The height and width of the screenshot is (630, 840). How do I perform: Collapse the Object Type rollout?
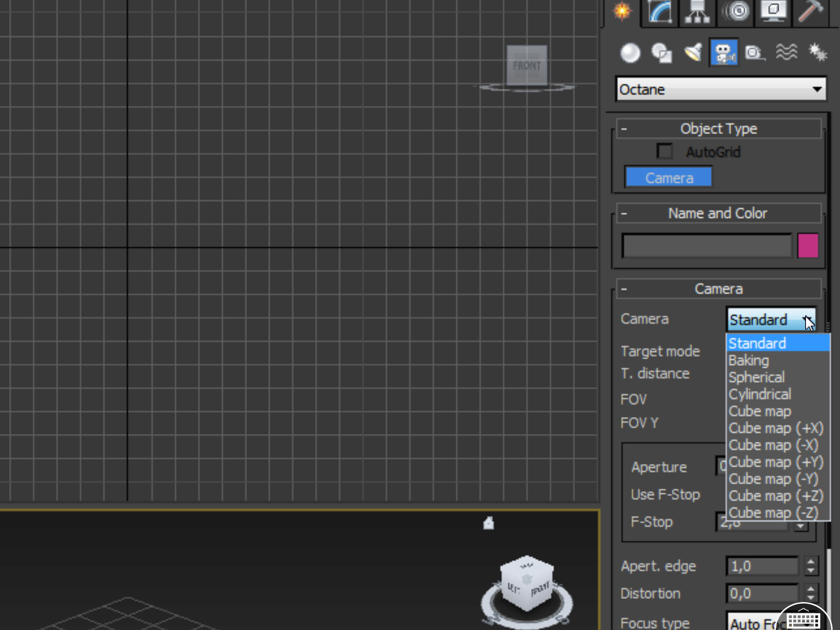719,129
